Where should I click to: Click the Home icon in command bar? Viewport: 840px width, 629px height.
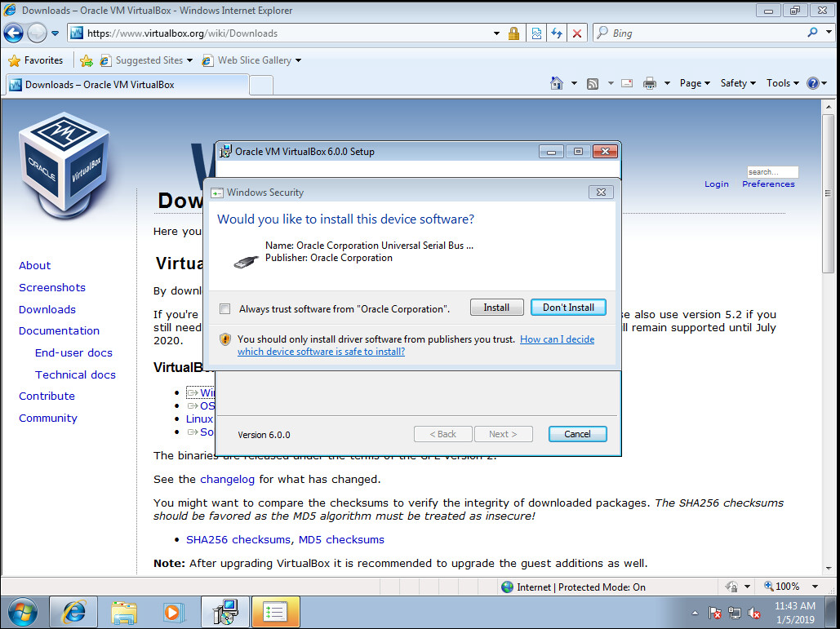coord(557,83)
